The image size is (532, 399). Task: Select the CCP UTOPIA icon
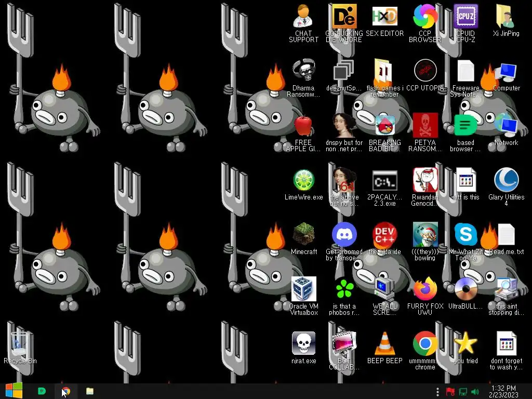tap(425, 70)
